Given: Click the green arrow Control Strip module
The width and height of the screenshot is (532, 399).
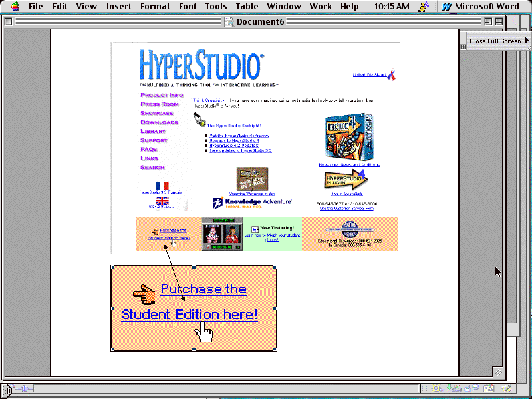Looking at the screenshot, I should click(454, 388).
